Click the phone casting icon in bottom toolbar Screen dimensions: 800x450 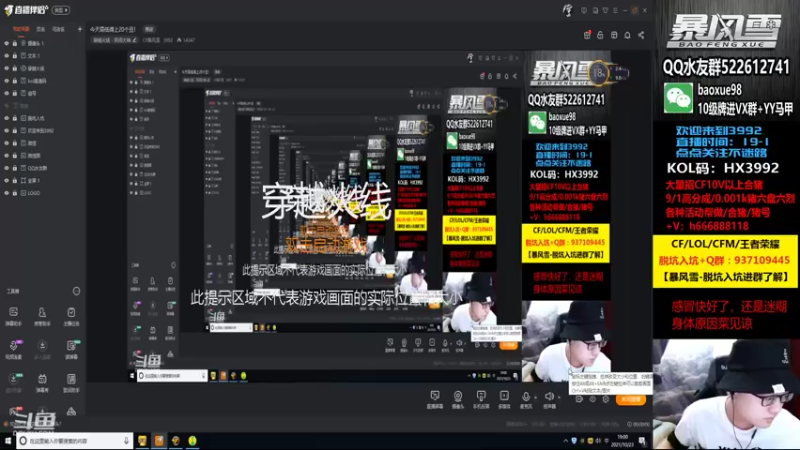(481, 399)
